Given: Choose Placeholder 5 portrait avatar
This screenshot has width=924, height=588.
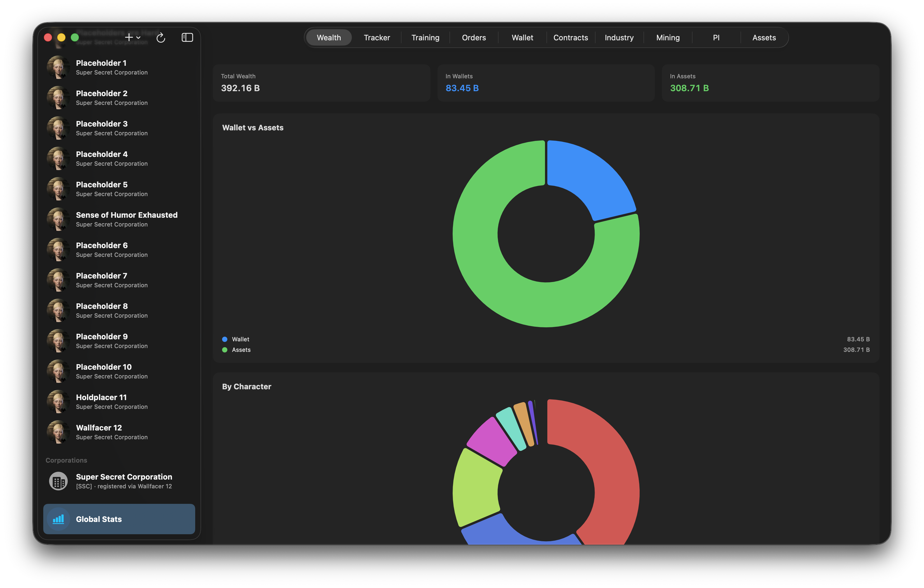Looking at the screenshot, I should coord(58,188).
